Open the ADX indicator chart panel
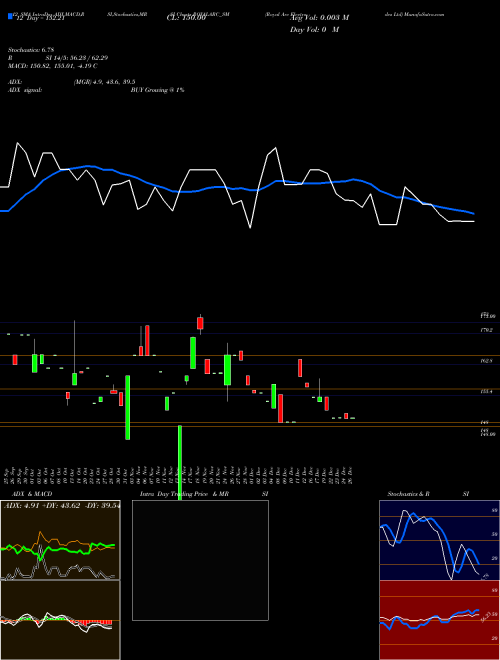 [60, 540]
